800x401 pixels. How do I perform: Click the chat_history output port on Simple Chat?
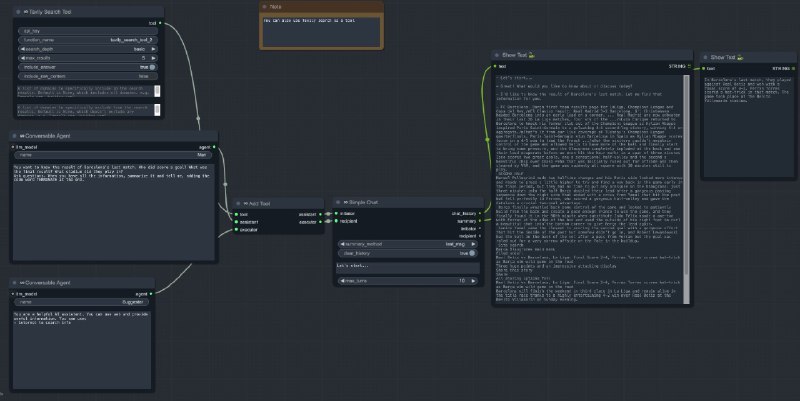[x=480, y=213]
